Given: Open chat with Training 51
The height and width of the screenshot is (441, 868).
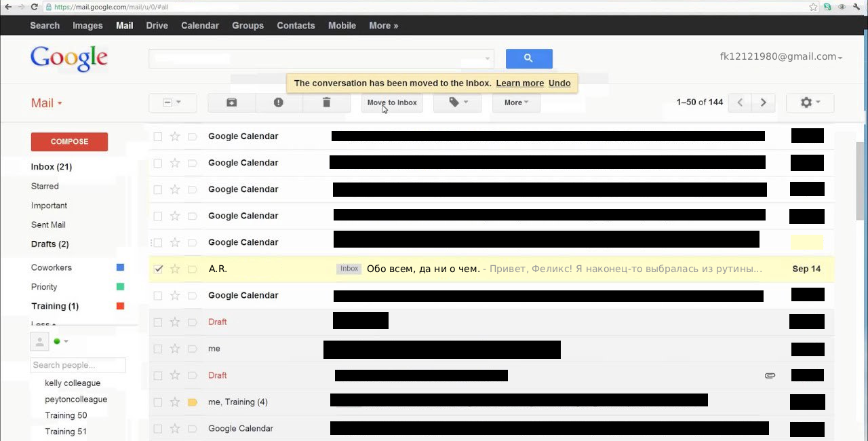Looking at the screenshot, I should pyautogui.click(x=66, y=432).
